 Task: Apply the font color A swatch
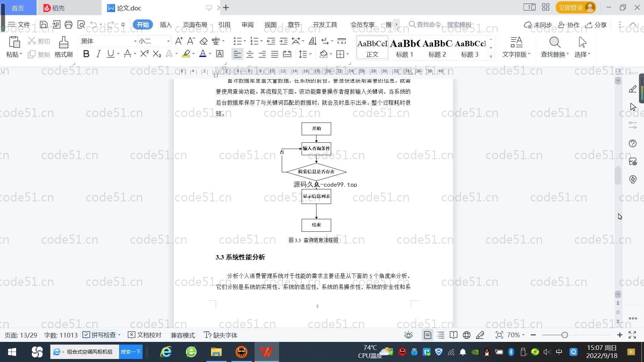pos(203,54)
